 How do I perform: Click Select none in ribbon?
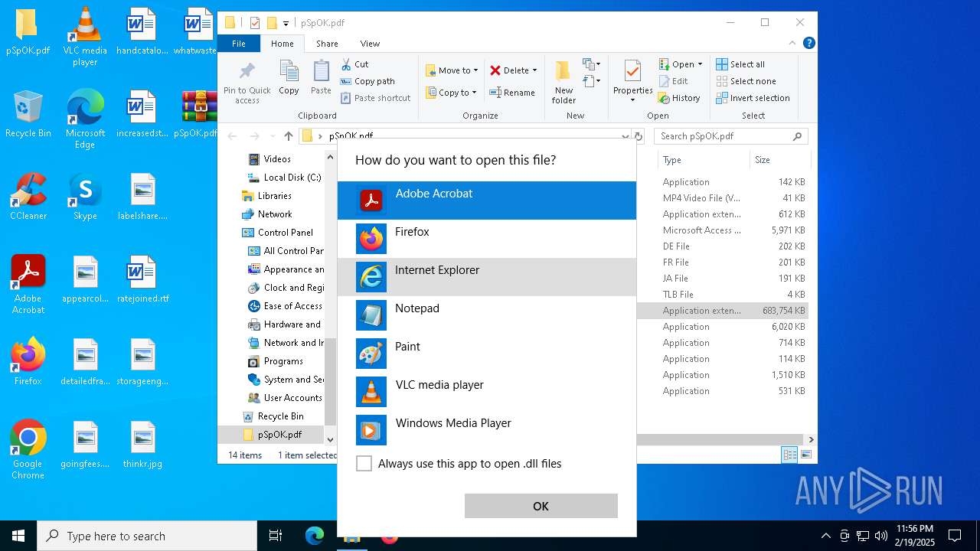tap(746, 81)
